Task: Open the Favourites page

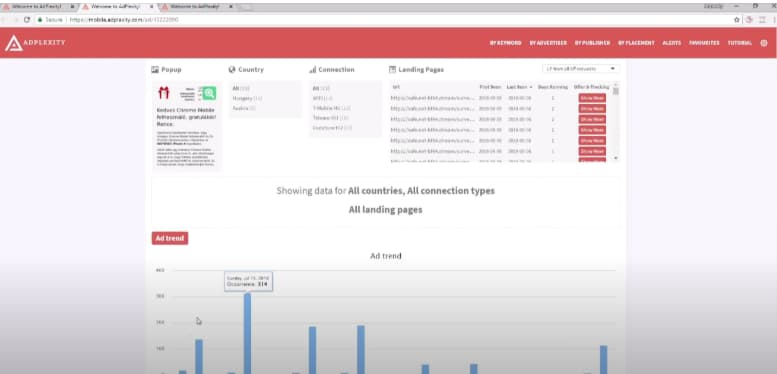Action: click(704, 43)
